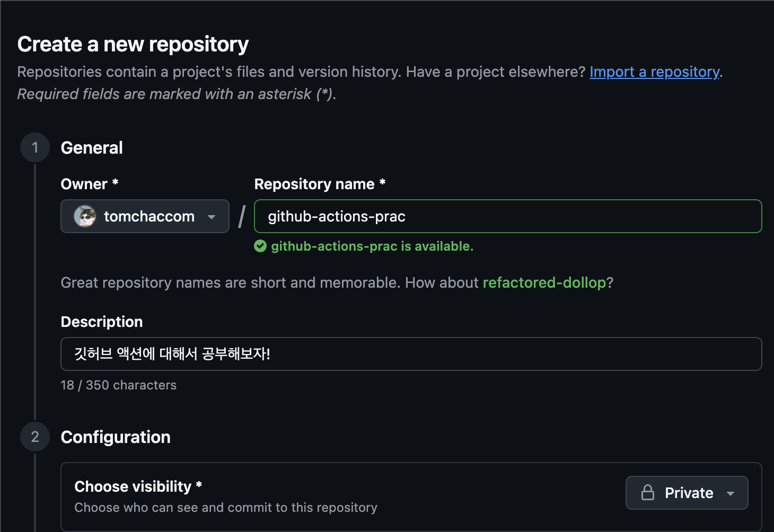This screenshot has height=532, width=774.
Task: Click the "is available" status message
Action: [x=372, y=246]
